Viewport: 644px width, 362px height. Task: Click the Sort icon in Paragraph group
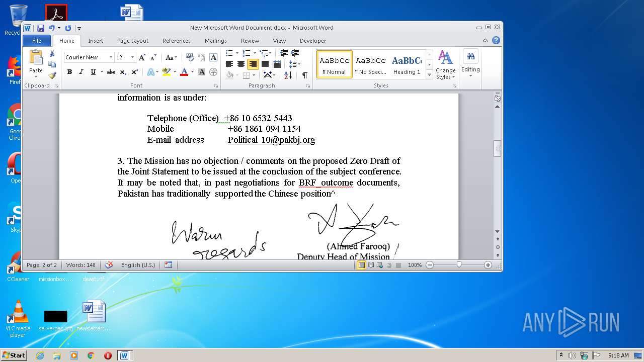(288, 75)
